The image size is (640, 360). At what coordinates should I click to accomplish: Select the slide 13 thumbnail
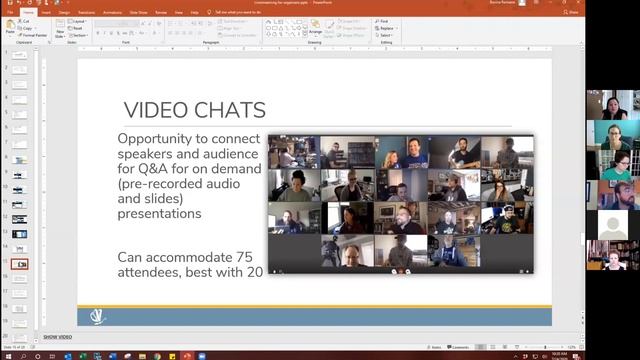[20, 234]
